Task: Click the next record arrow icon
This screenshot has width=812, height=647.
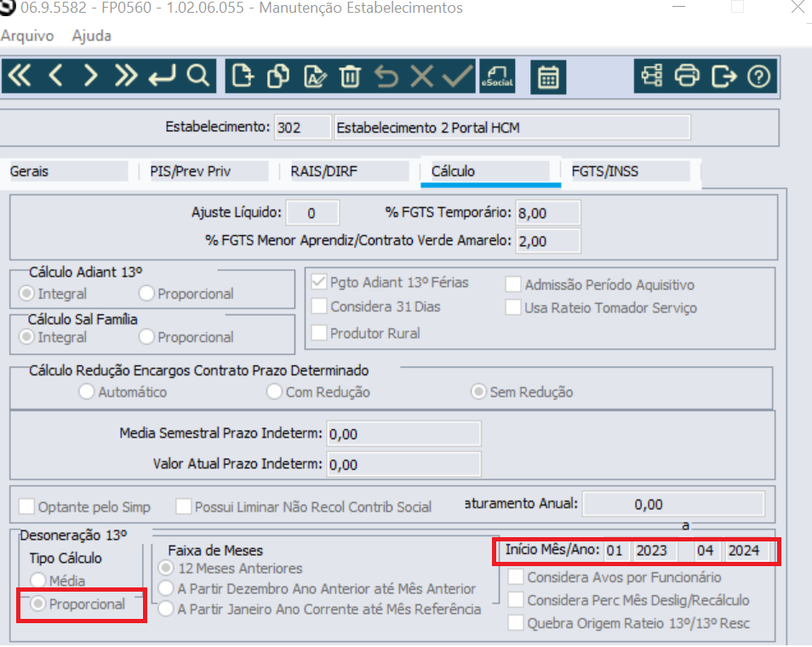Action: (90, 77)
